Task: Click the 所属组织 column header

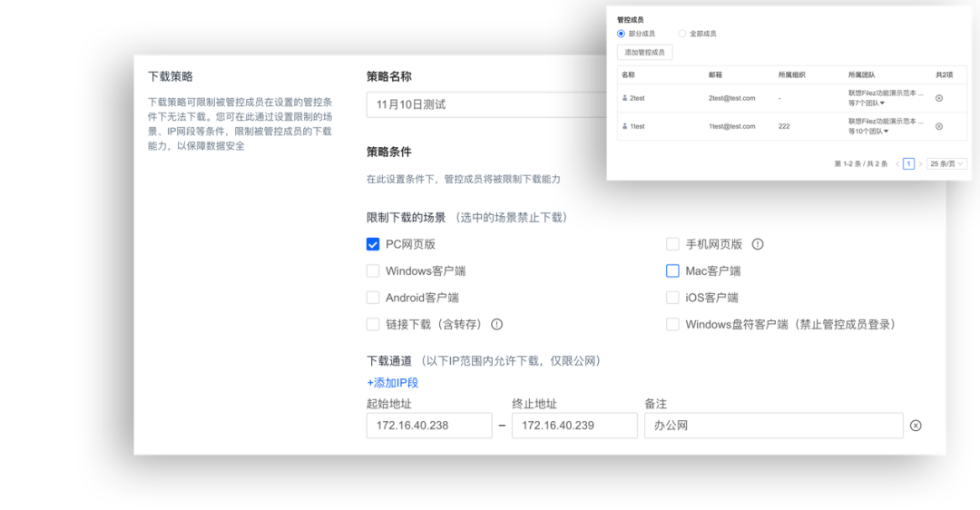Action: click(x=791, y=75)
